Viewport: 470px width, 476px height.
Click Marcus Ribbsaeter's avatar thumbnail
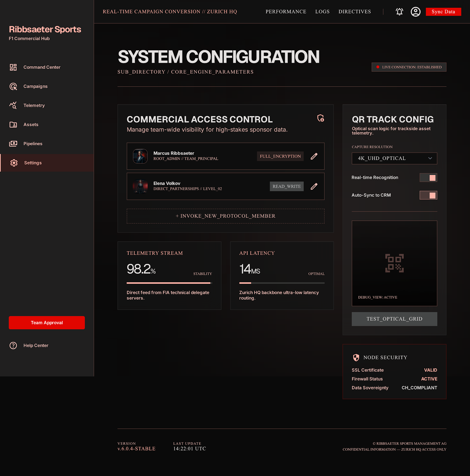click(140, 156)
